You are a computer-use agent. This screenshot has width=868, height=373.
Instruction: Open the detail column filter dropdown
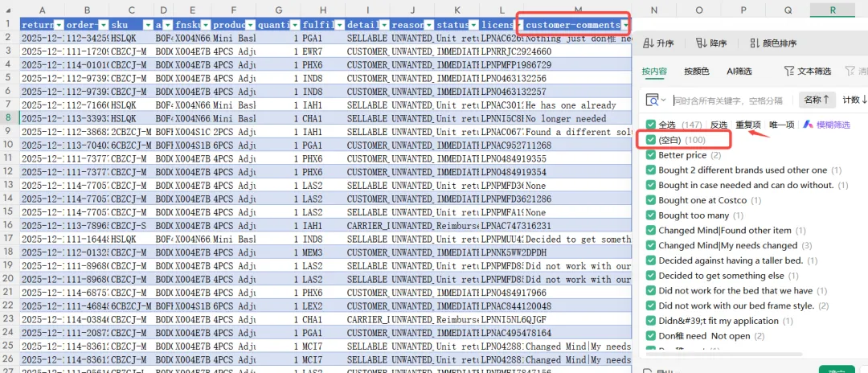[383, 26]
